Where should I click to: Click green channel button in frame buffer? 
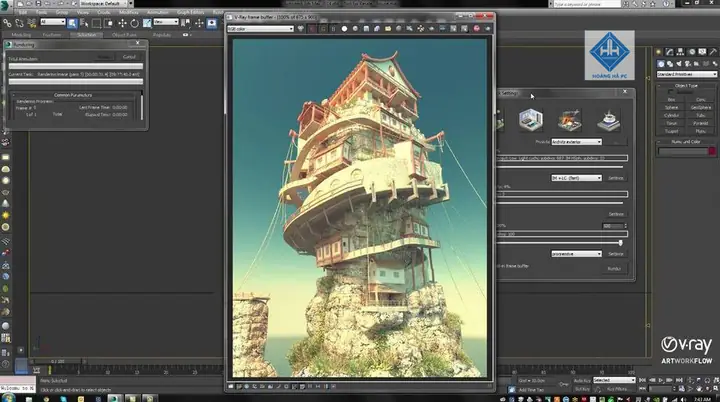pos(323,28)
